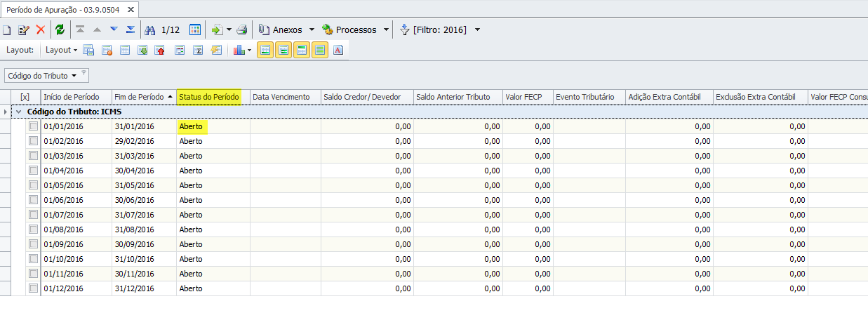868x313 pixels.
Task: Open the bar chart icon
Action: (239, 51)
